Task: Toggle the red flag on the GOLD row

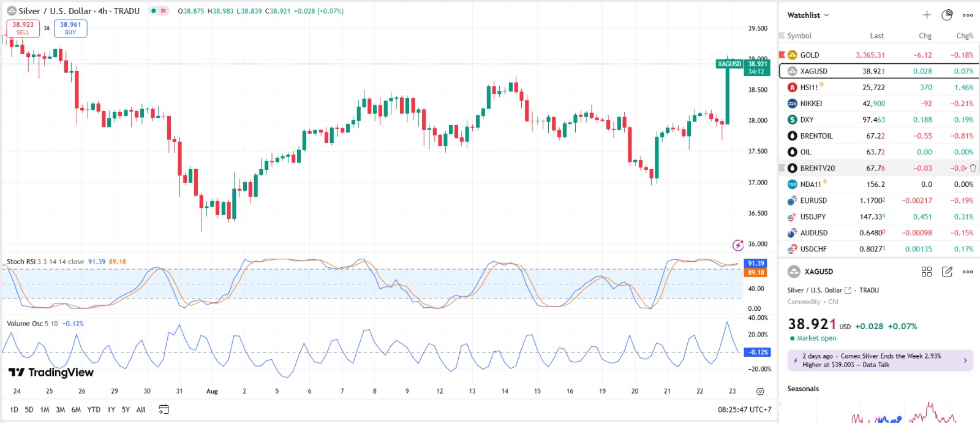Action: [x=782, y=55]
